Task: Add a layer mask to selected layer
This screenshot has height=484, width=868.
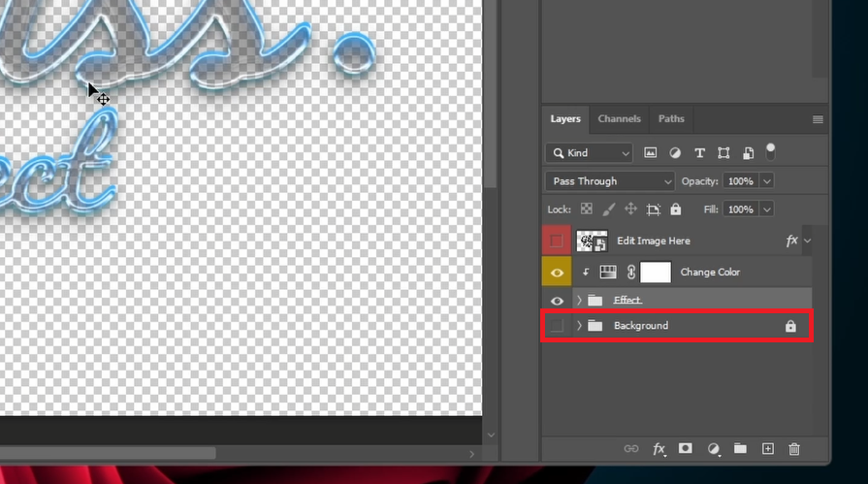Action: click(686, 449)
